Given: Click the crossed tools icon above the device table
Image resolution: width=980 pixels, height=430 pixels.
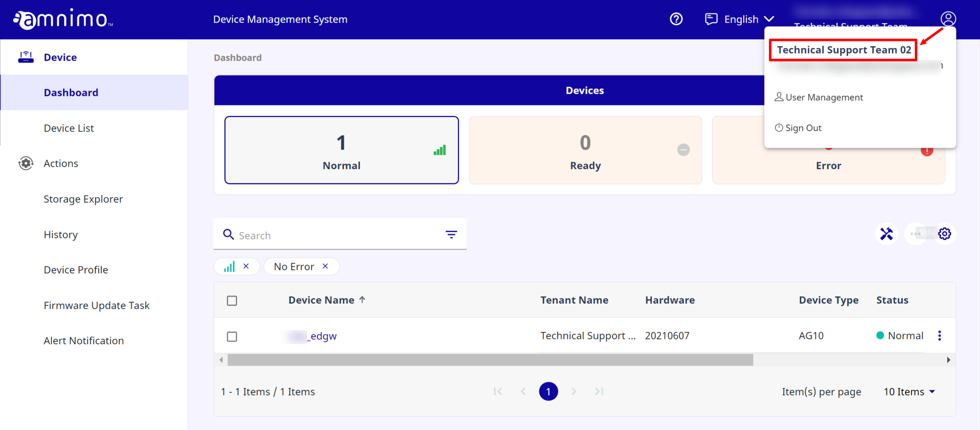Looking at the screenshot, I should click(887, 233).
